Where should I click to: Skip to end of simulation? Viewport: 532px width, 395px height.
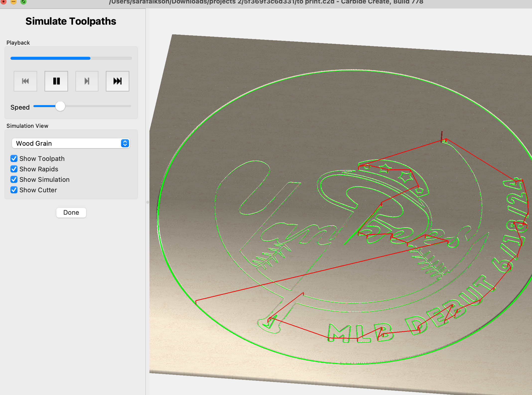(x=118, y=81)
